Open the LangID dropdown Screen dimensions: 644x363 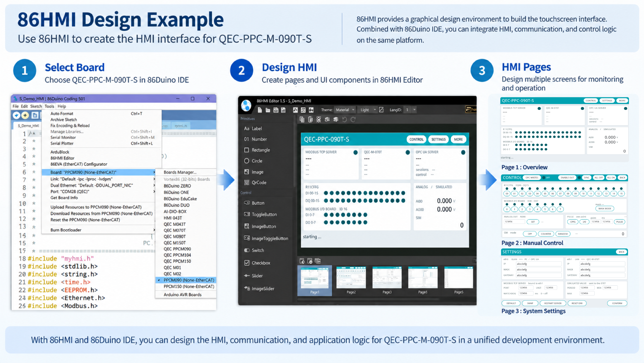coord(410,110)
